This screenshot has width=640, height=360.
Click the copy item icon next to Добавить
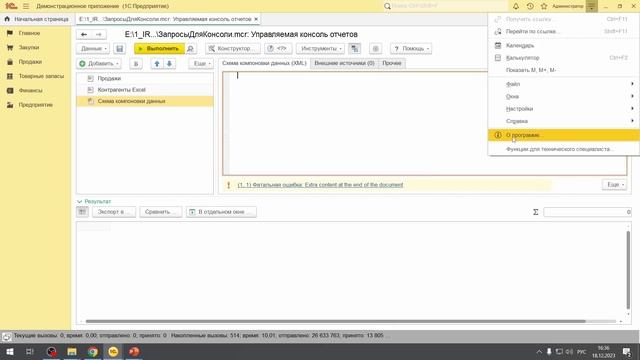coord(136,64)
